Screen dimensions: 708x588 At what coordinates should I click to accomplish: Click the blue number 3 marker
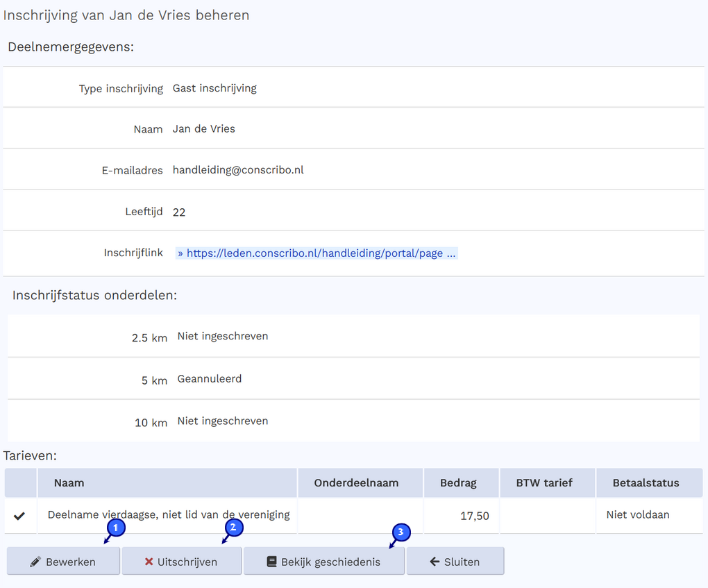coord(401,532)
